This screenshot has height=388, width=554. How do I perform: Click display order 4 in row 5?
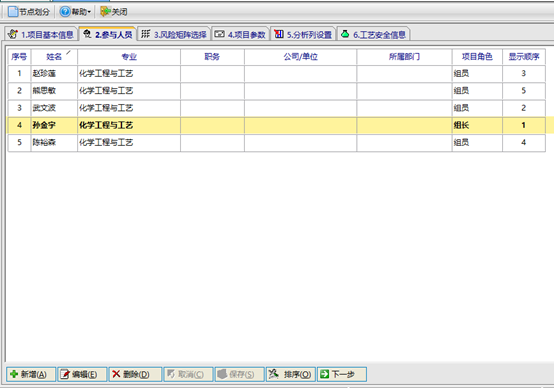(x=524, y=142)
